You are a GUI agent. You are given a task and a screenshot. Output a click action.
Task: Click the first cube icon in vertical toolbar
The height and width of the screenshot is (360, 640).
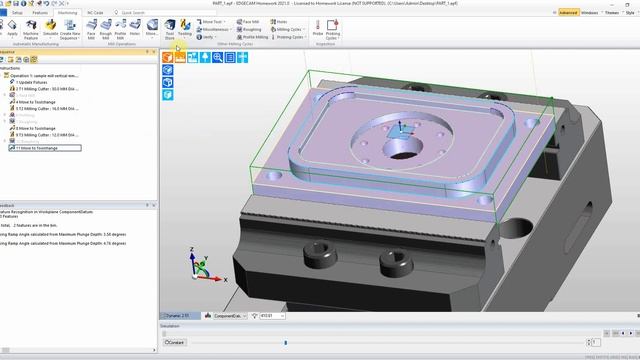[168, 70]
